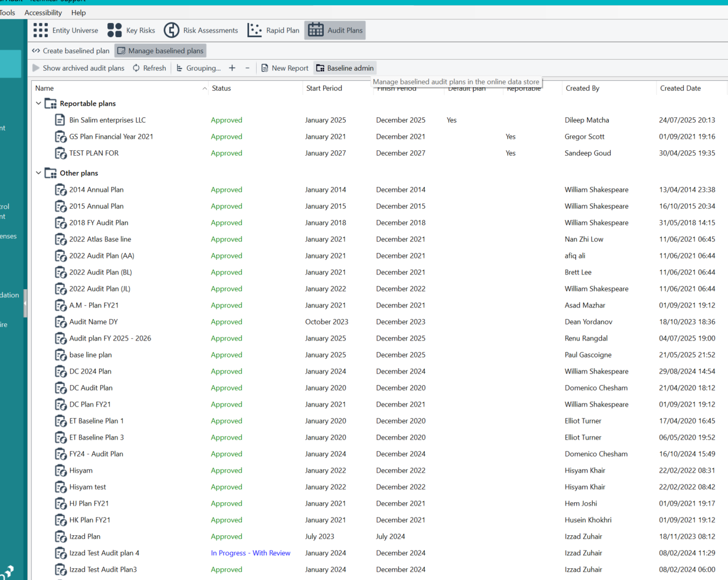728x580 pixels.
Task: Select the Rapid Plan scatter icon
Action: click(255, 30)
